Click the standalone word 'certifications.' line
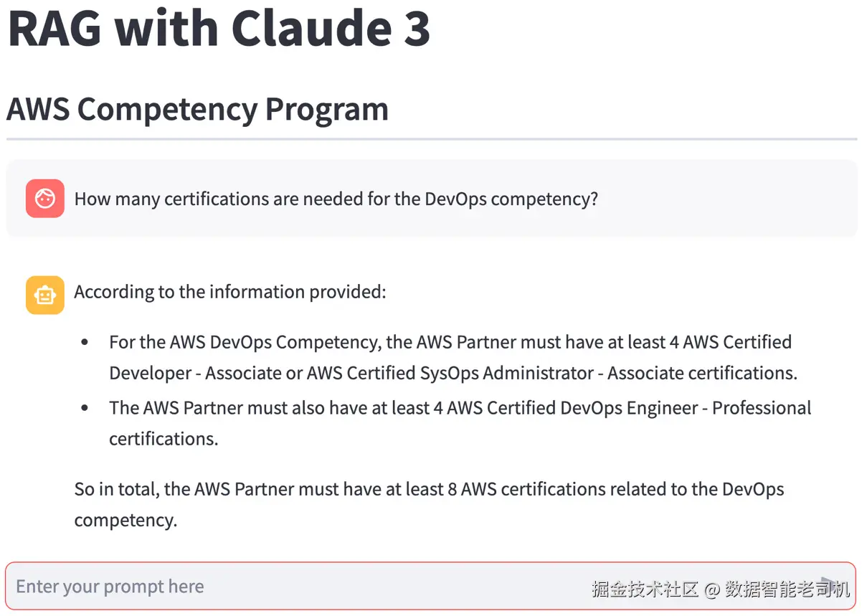 (x=164, y=439)
